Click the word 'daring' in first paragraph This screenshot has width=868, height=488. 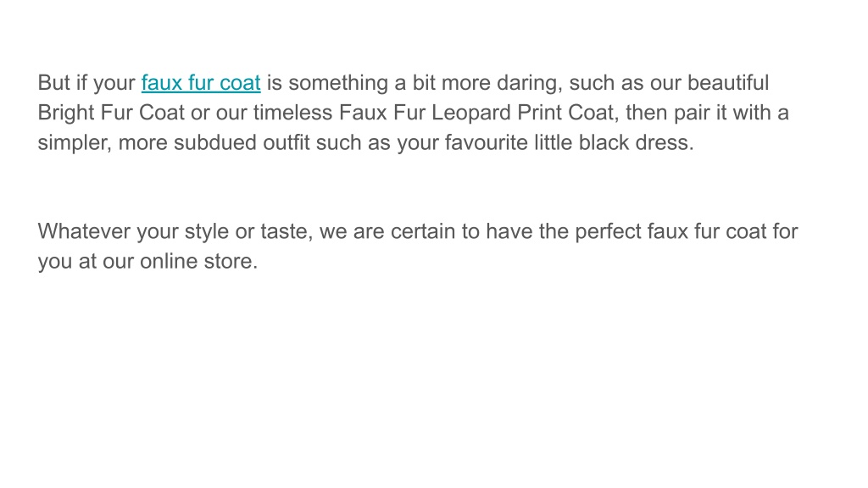coord(529,83)
